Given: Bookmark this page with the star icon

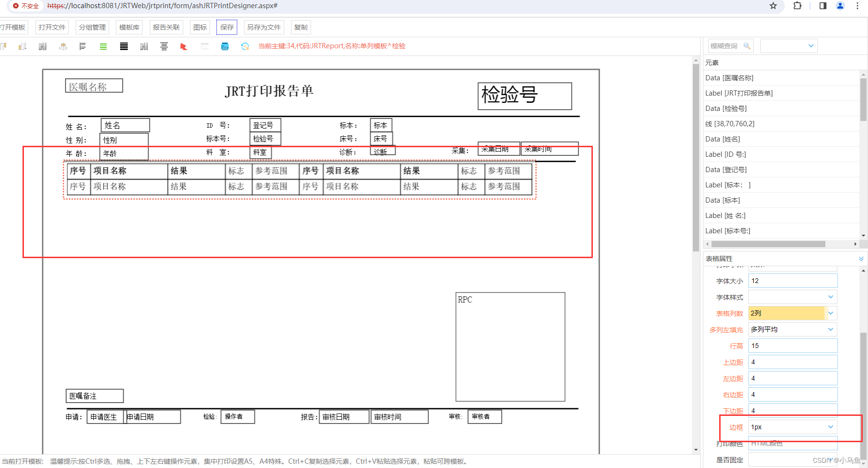Looking at the screenshot, I should [773, 6].
